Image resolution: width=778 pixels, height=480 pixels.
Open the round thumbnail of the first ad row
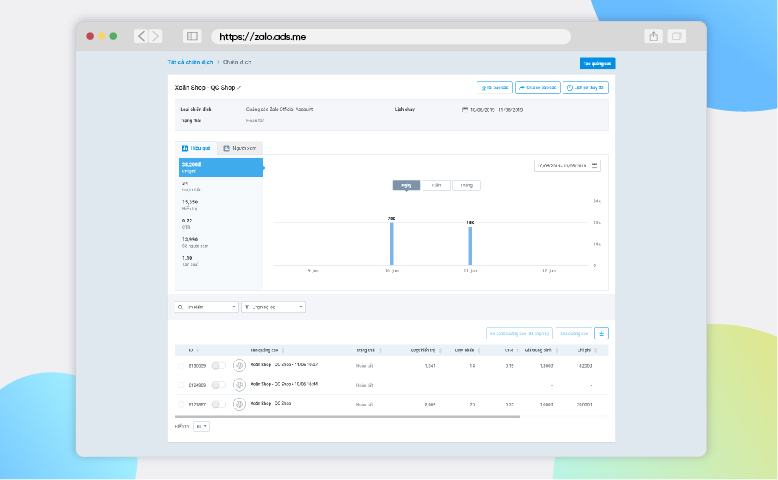pyautogui.click(x=239, y=366)
